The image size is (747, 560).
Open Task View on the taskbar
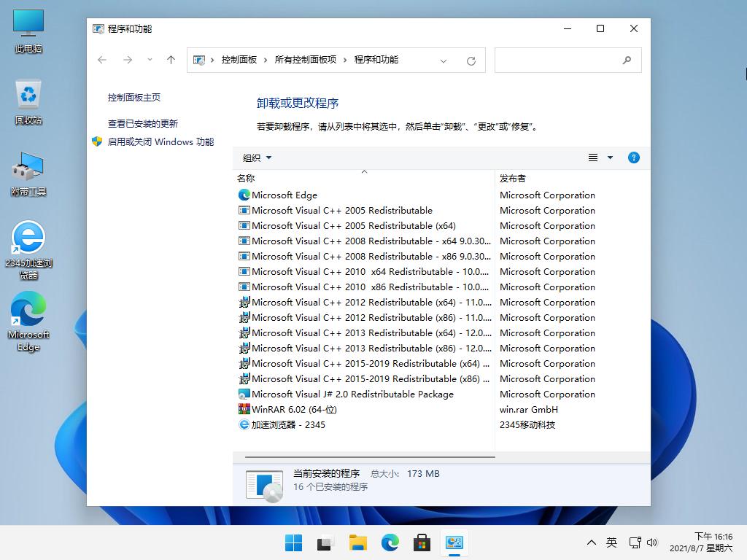click(325, 542)
